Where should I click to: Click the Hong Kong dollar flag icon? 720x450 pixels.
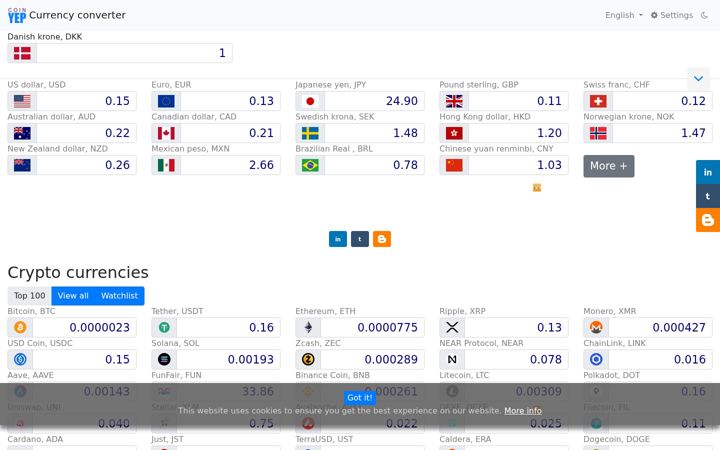click(454, 133)
